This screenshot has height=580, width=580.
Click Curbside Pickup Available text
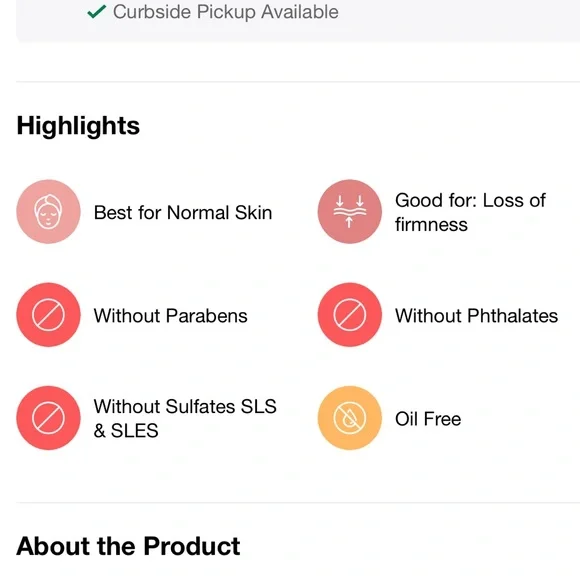coord(226,12)
